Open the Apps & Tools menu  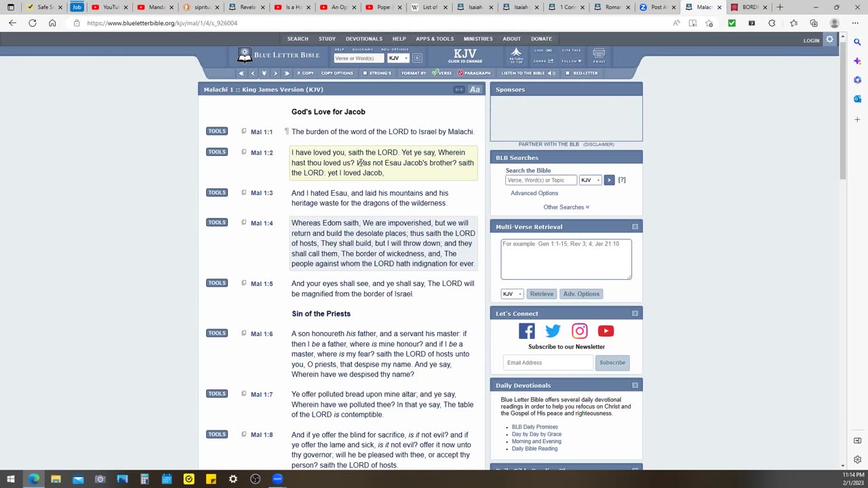point(435,39)
